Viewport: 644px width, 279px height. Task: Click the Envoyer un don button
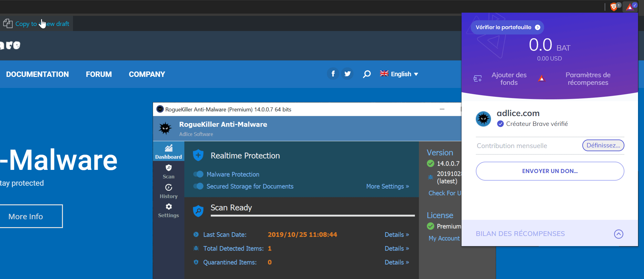coord(550,171)
